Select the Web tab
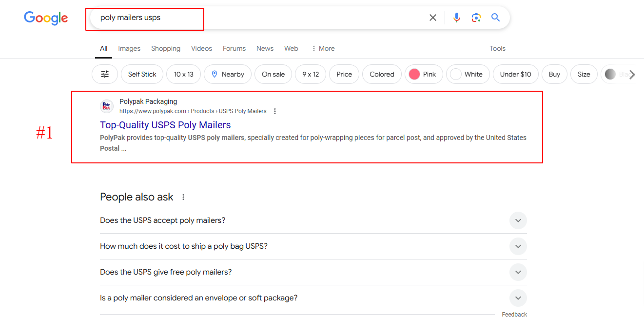 291,48
